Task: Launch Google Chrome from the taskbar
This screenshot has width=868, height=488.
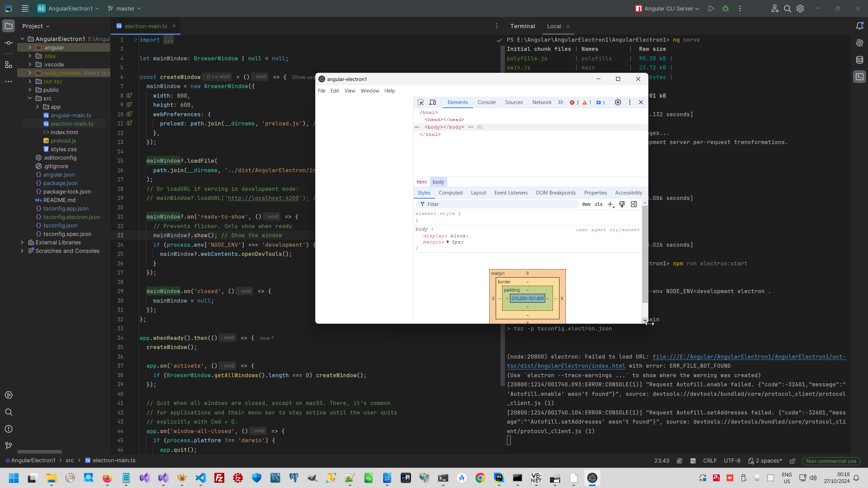Action: click(480, 478)
